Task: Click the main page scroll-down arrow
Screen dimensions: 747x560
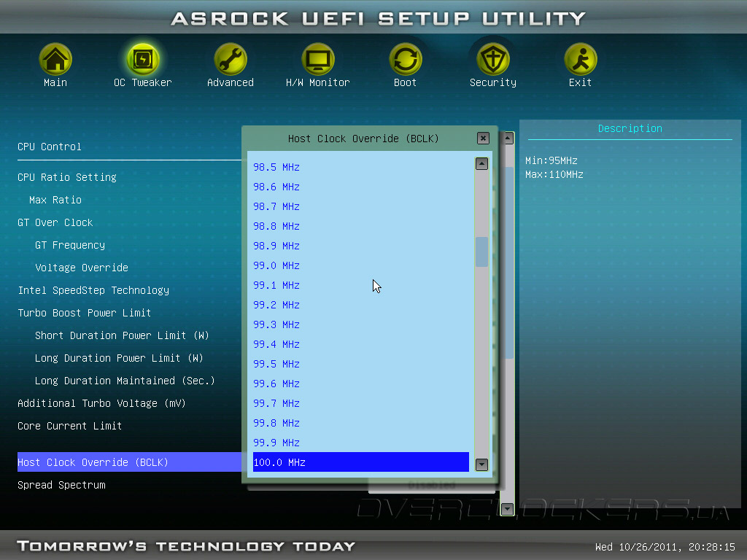Action: tap(508, 509)
